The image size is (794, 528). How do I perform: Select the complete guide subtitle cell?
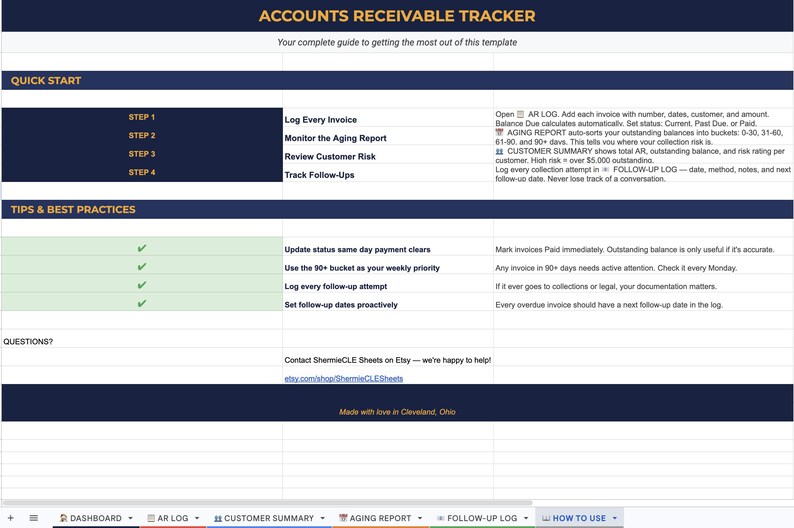[397, 43]
